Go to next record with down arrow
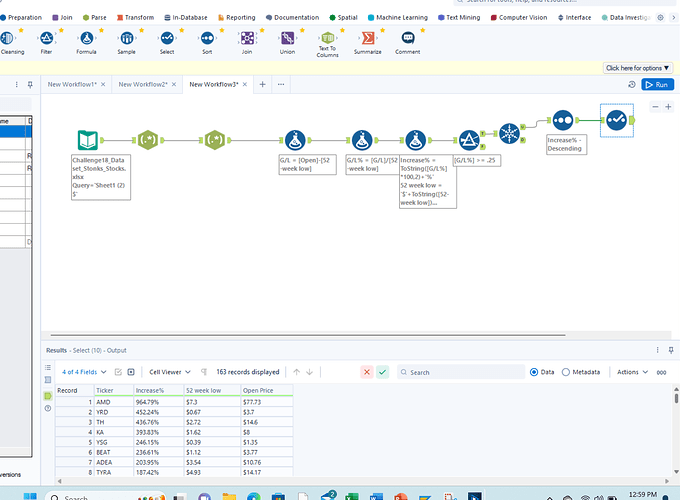The image size is (680, 500). click(310, 372)
